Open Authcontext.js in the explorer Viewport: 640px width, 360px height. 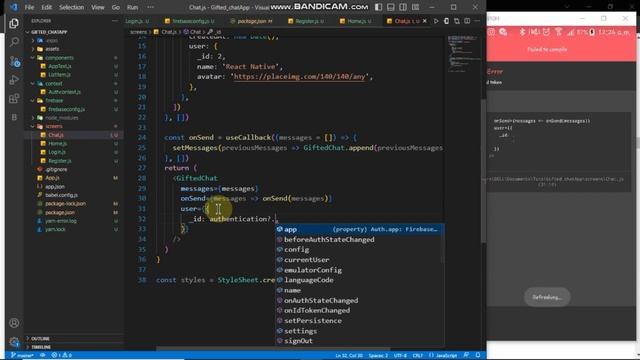pos(64,92)
